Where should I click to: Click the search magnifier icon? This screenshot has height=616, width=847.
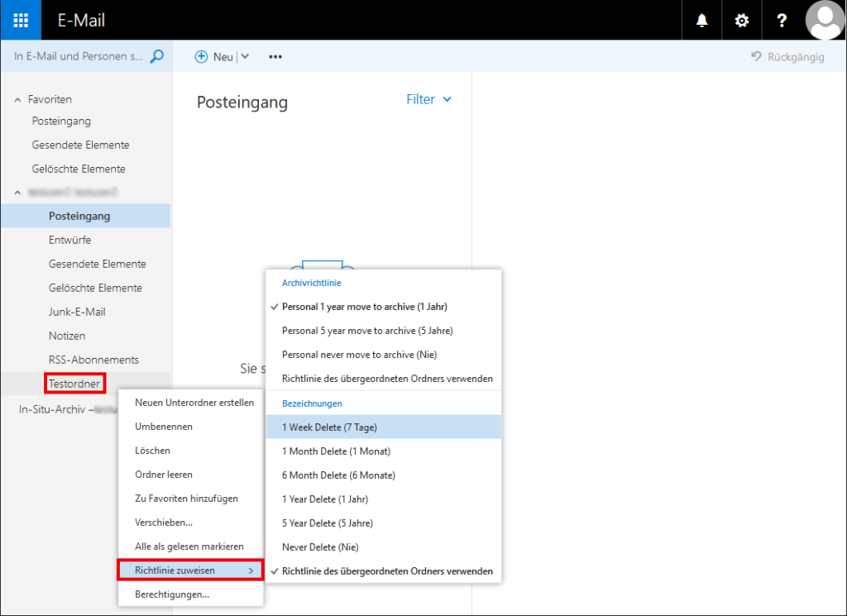click(156, 56)
